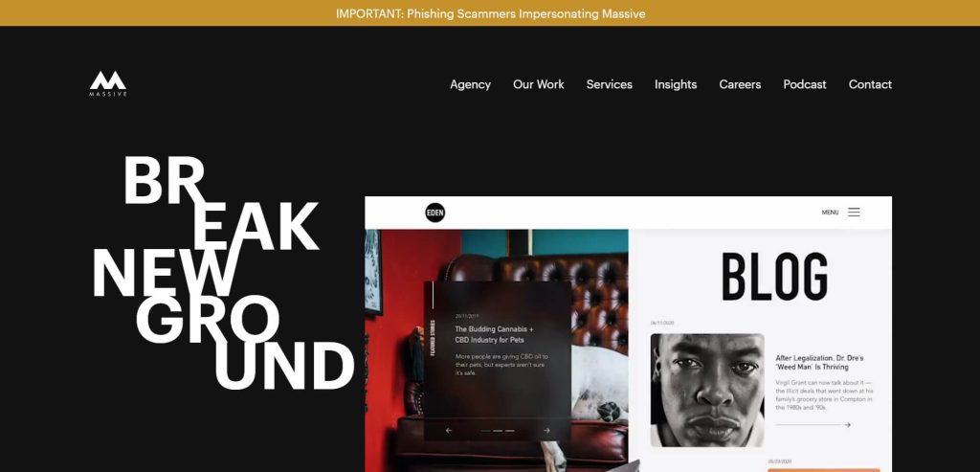This screenshot has height=472, width=980.
Task: Open the Services menu item
Action: pyautogui.click(x=610, y=84)
